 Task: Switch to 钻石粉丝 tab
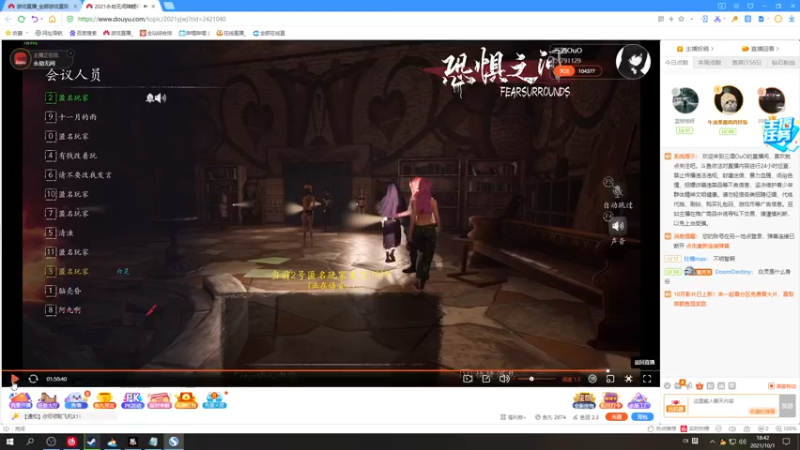click(x=783, y=62)
